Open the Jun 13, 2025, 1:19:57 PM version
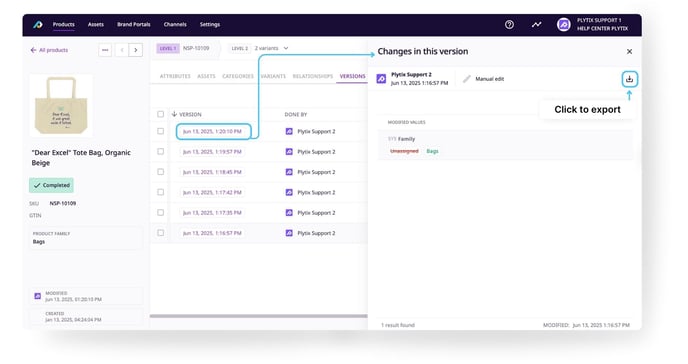 point(212,152)
